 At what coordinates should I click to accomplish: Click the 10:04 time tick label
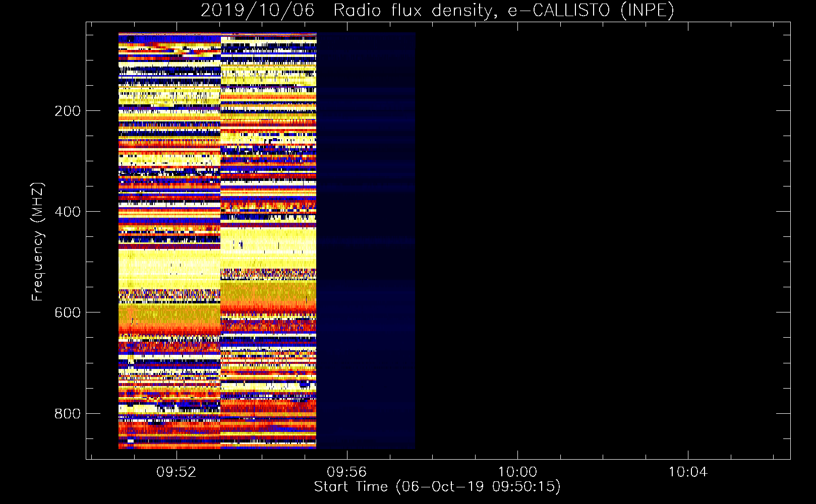(x=688, y=472)
